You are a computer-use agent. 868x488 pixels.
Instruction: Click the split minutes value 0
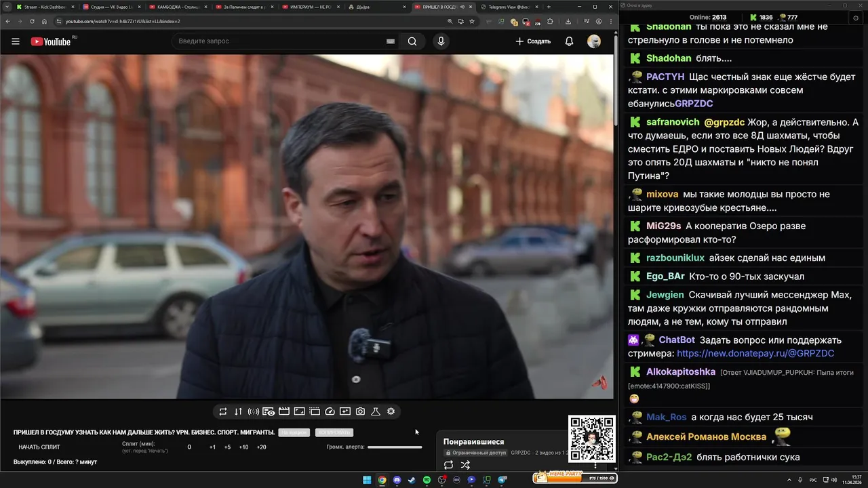(189, 447)
